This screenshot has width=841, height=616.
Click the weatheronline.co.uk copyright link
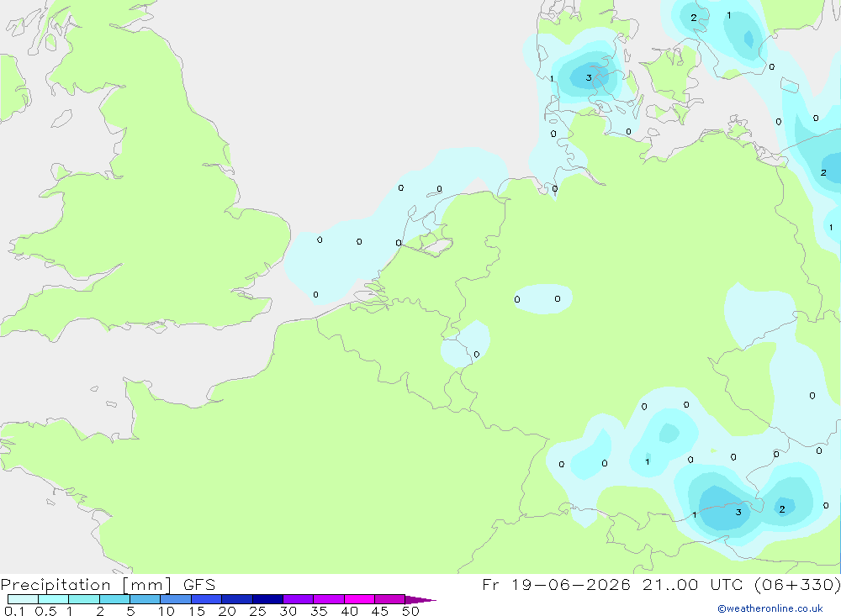point(770,608)
